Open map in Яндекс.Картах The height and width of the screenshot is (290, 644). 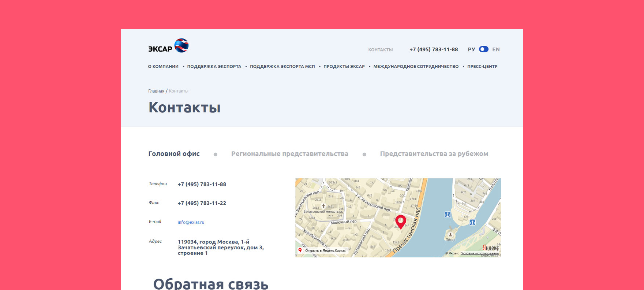pyautogui.click(x=322, y=250)
